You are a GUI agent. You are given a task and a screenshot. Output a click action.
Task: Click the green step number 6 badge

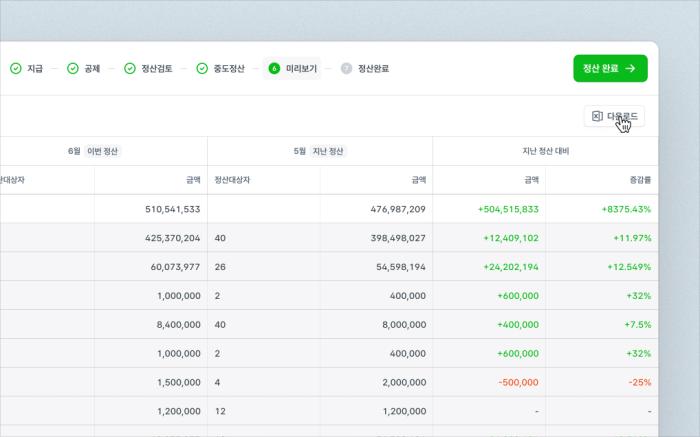point(274,68)
